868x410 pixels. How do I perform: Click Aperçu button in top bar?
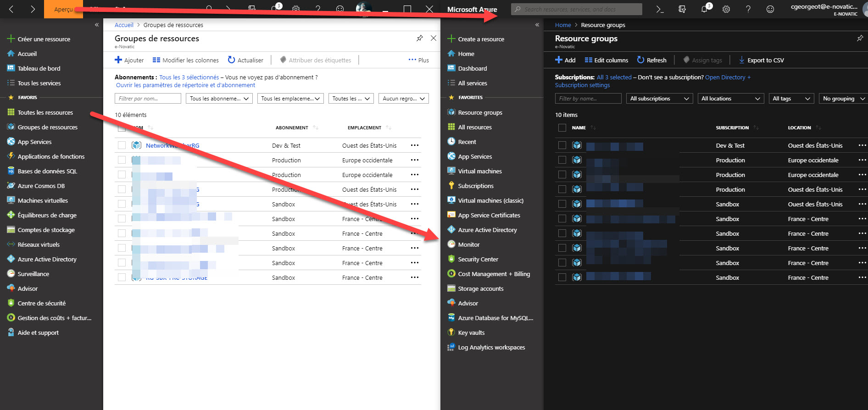(63, 9)
